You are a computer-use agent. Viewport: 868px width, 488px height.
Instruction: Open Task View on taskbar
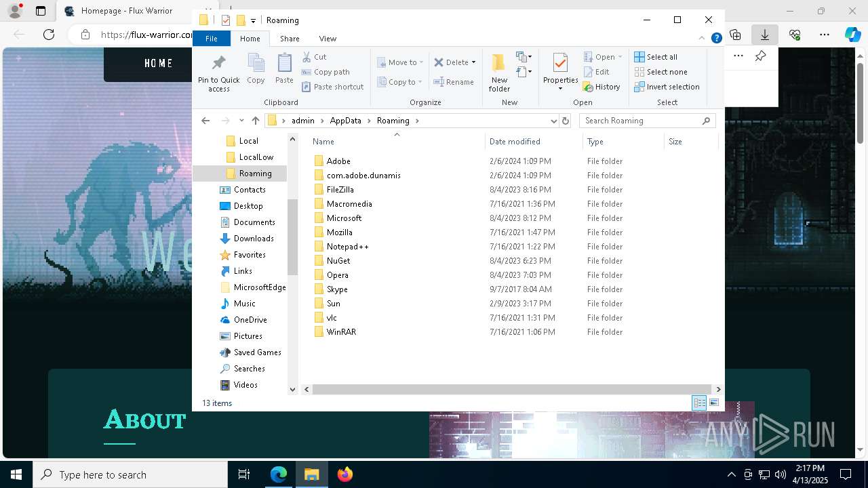pyautogui.click(x=244, y=474)
